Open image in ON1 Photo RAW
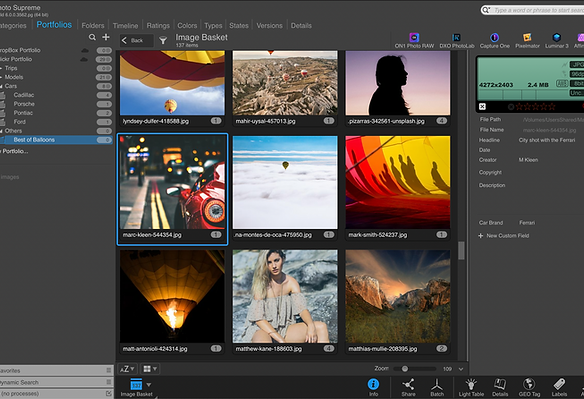 click(414, 40)
